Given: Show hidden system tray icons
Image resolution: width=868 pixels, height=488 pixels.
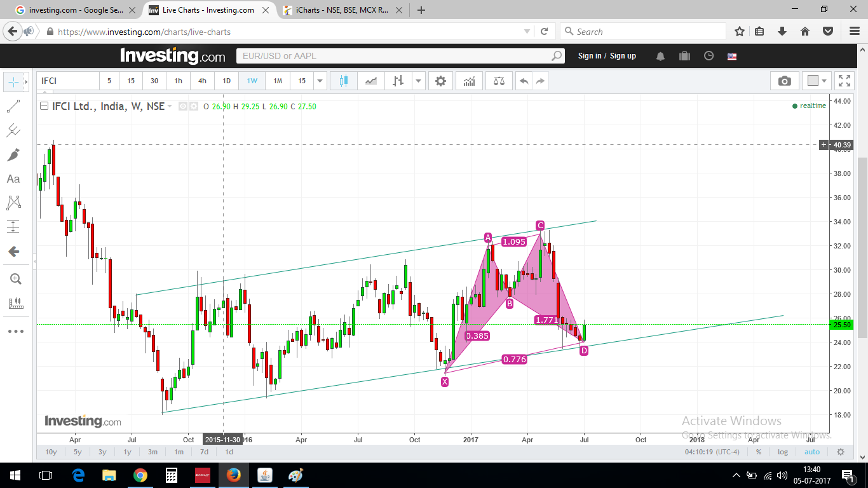Looking at the screenshot, I should 736,475.
